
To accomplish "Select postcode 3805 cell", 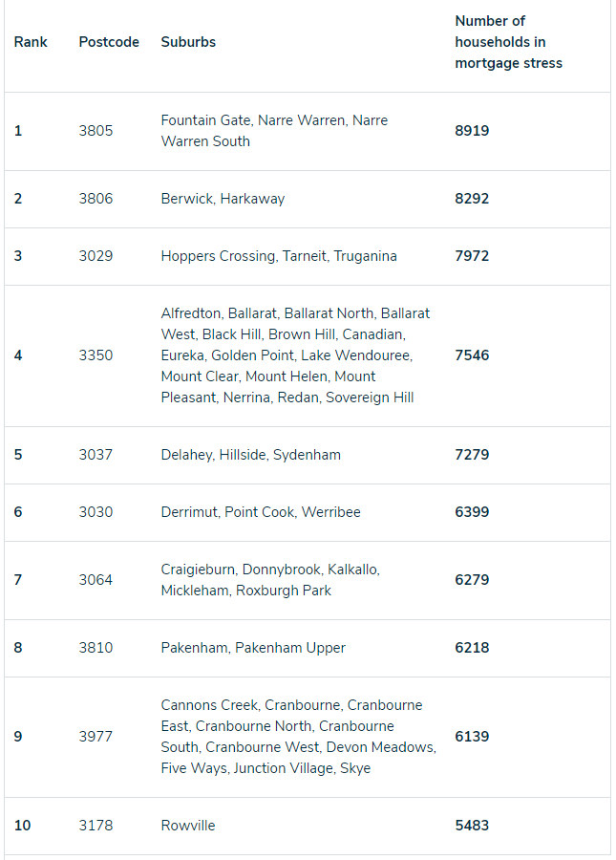I will [x=96, y=131].
